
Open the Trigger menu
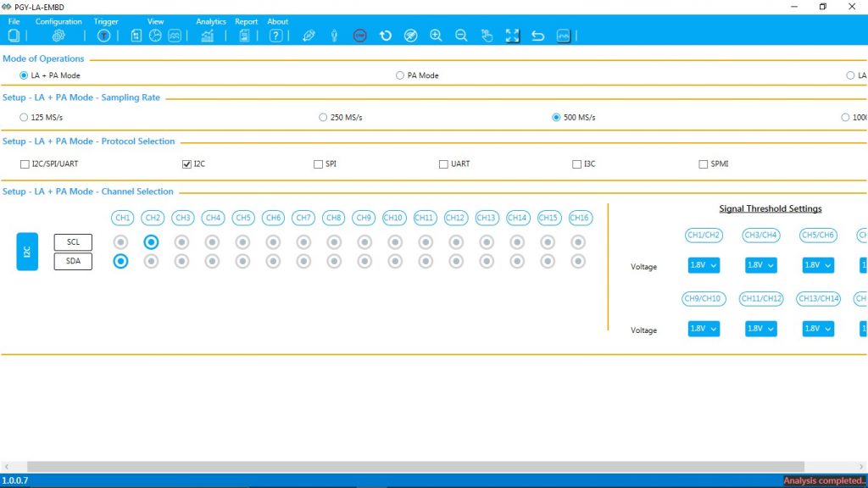pos(106,21)
